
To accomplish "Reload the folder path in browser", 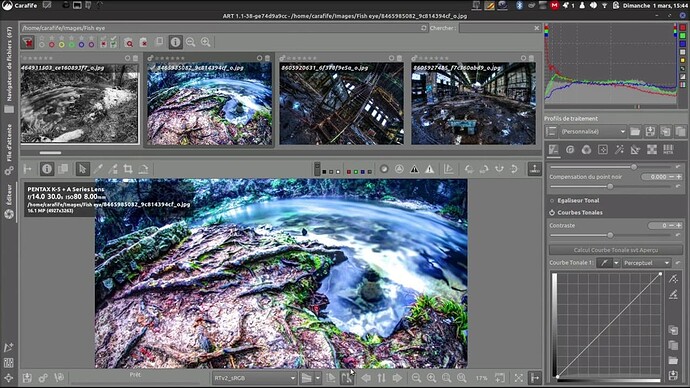I will 424,28.
